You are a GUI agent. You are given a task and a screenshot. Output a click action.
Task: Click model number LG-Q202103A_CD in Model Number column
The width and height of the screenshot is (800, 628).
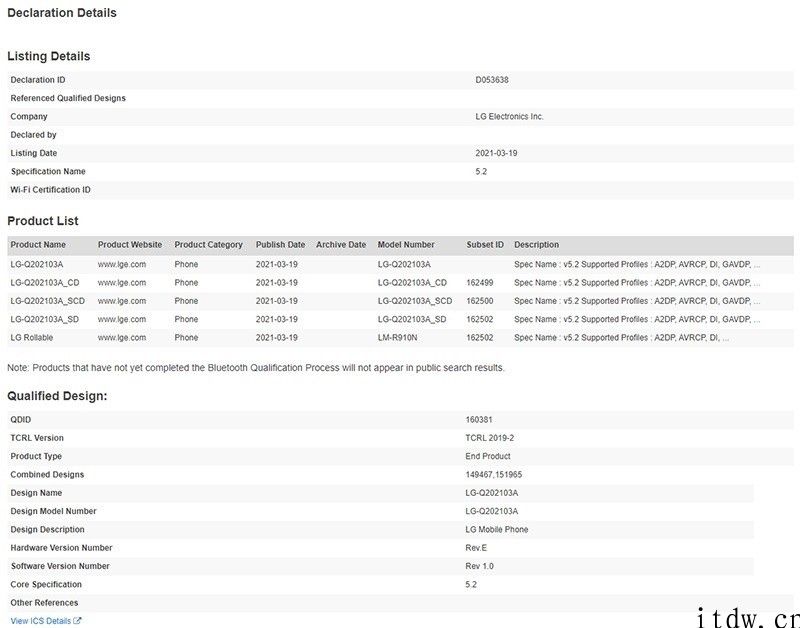[412, 283]
